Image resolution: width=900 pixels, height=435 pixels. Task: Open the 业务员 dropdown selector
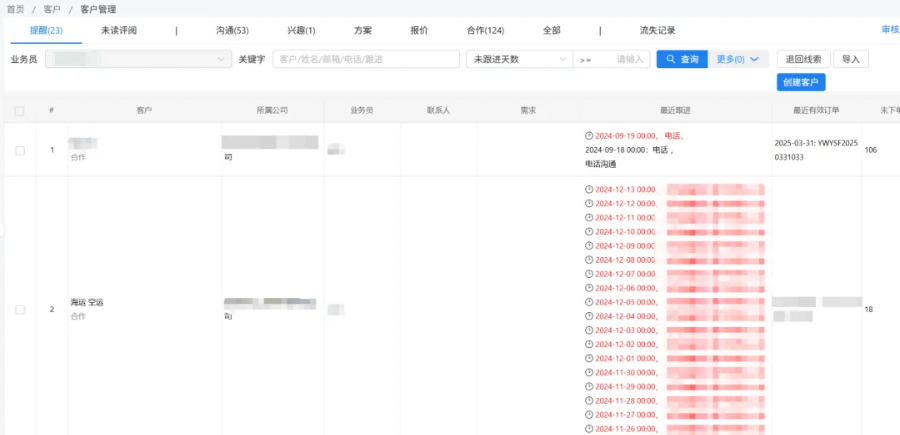pos(138,60)
